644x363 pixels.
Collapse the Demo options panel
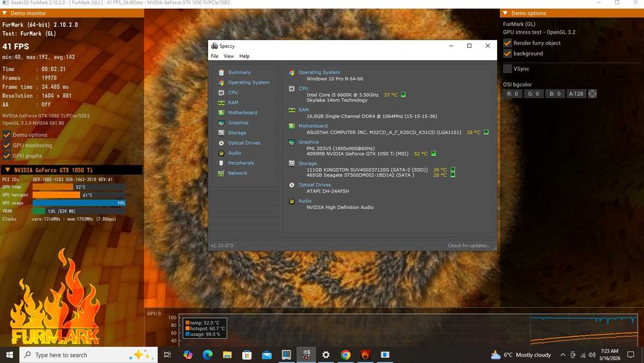pyautogui.click(x=505, y=13)
